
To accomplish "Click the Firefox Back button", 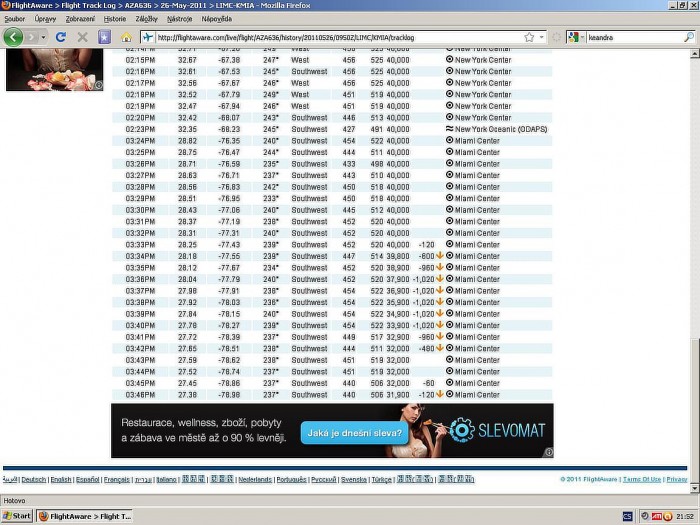I will point(13,37).
